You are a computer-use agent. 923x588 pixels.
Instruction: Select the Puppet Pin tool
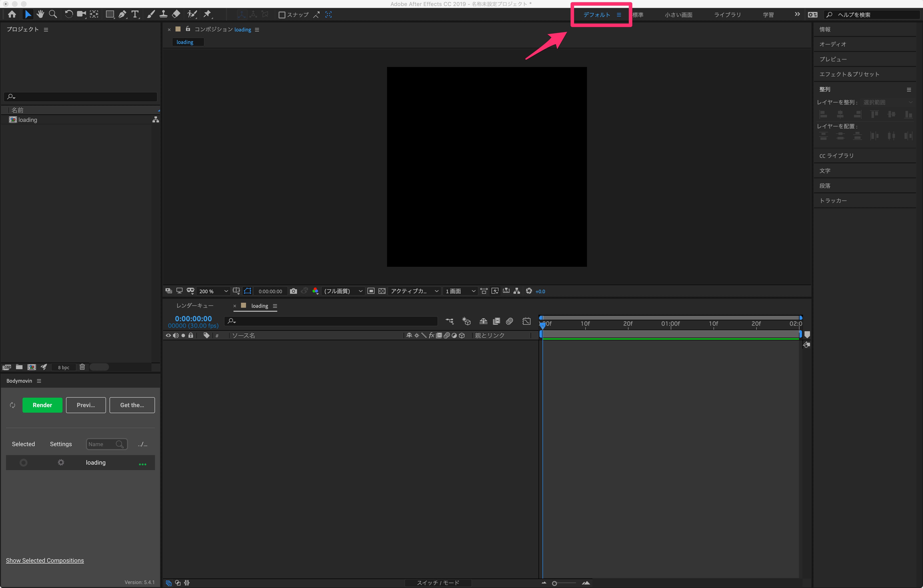coord(207,14)
